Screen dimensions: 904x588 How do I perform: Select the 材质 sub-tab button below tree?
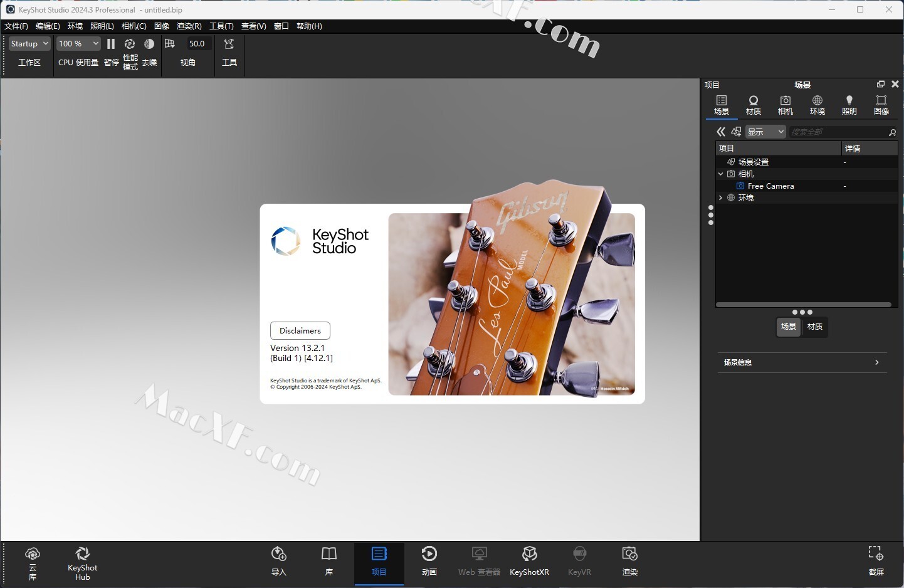(815, 327)
